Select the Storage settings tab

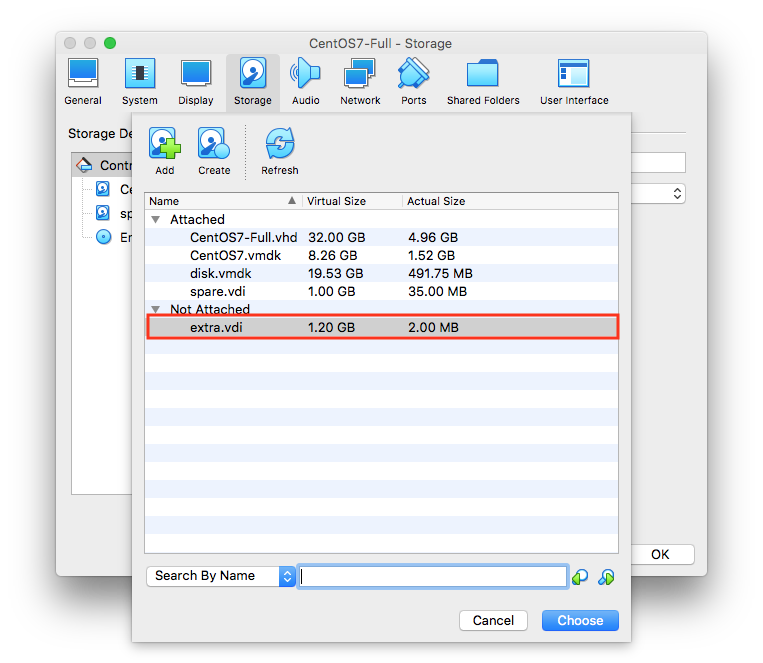253,82
